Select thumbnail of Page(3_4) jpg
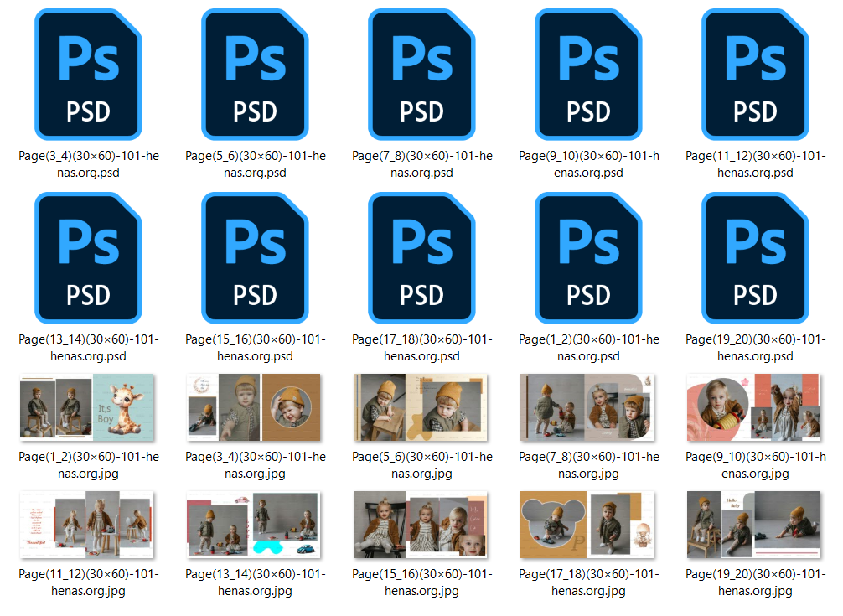843x616 pixels. click(x=254, y=407)
